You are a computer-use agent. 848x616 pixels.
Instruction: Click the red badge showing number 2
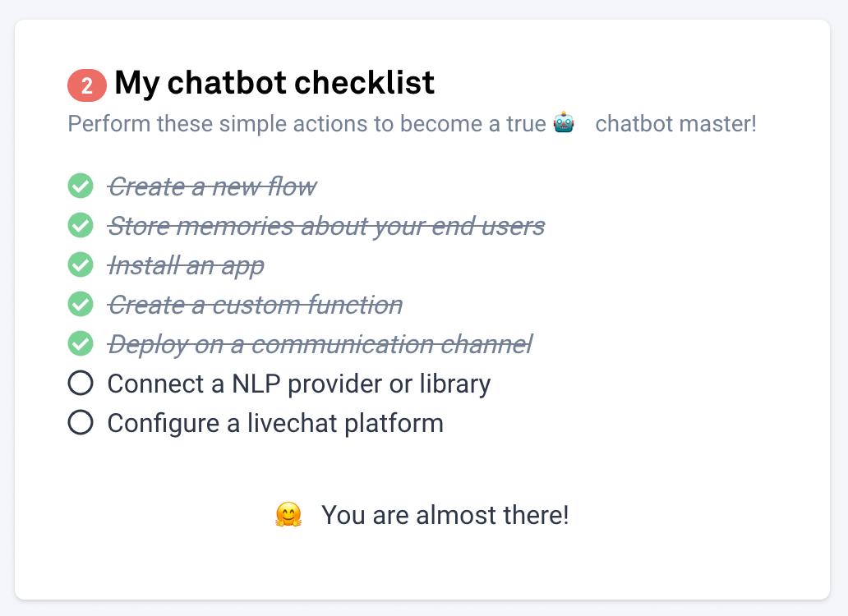(x=87, y=85)
